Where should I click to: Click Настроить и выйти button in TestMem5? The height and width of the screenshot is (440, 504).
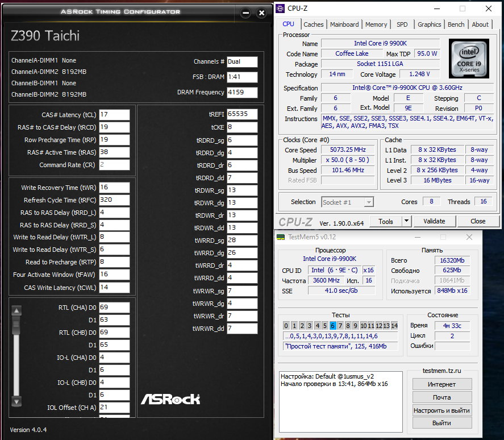(x=442, y=410)
